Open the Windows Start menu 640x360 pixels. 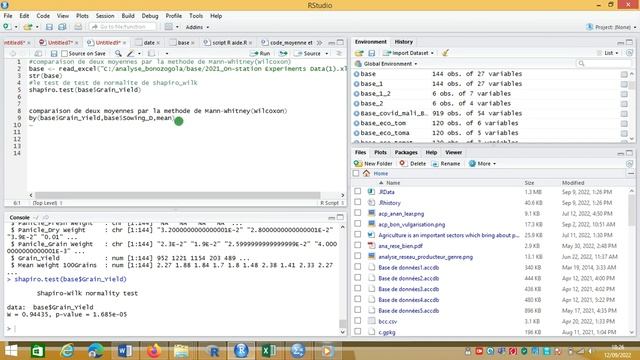(x=11, y=351)
